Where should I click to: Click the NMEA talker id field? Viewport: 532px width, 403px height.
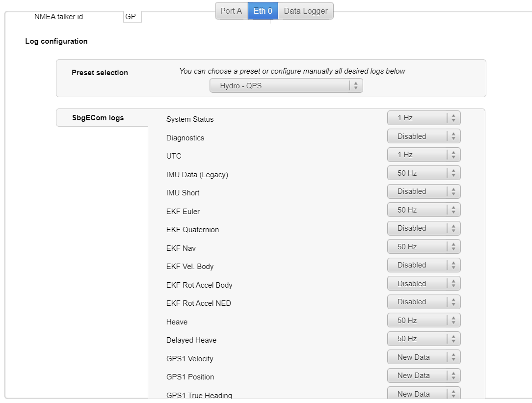pyautogui.click(x=132, y=17)
